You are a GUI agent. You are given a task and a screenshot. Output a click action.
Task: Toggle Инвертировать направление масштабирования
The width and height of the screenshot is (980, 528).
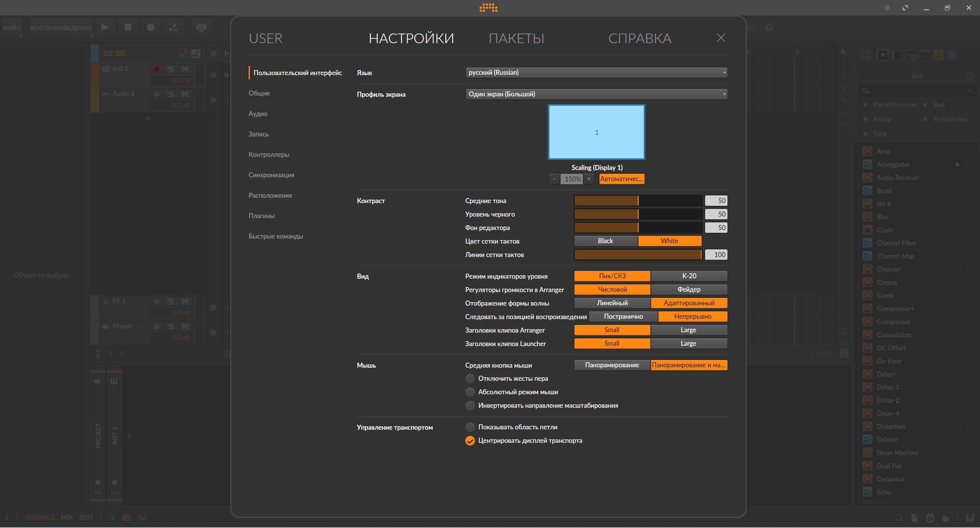pyautogui.click(x=470, y=405)
